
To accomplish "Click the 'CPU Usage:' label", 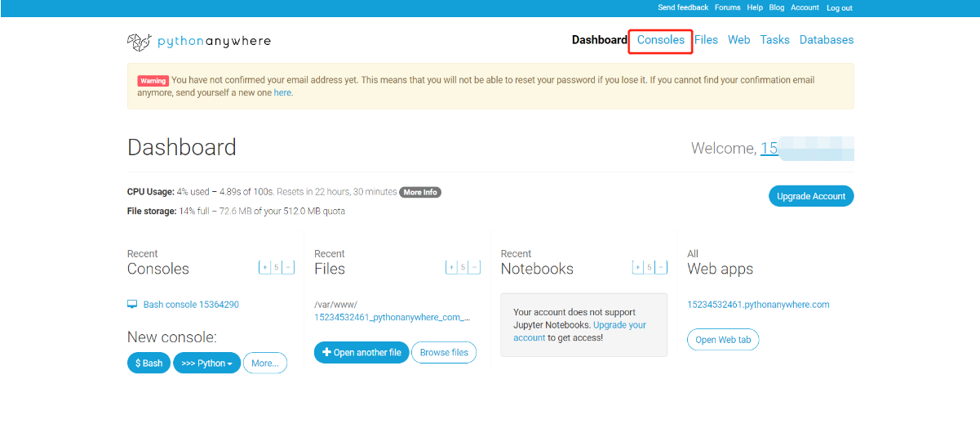I will [x=150, y=192].
